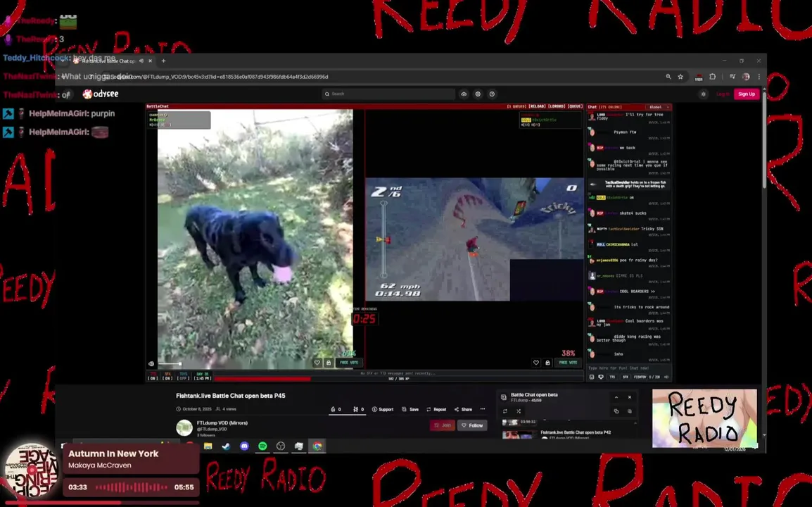
Task: Open the Chrome media control icon
Action: coord(732,77)
